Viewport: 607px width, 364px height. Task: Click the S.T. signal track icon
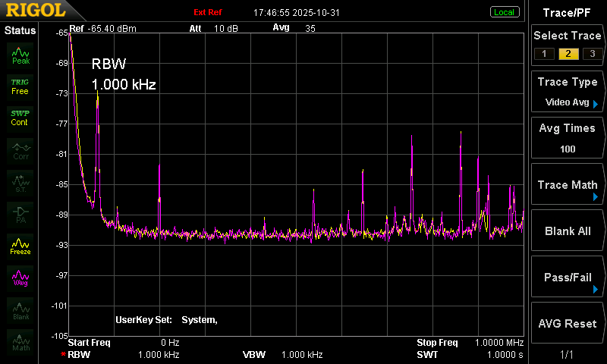coord(20,183)
